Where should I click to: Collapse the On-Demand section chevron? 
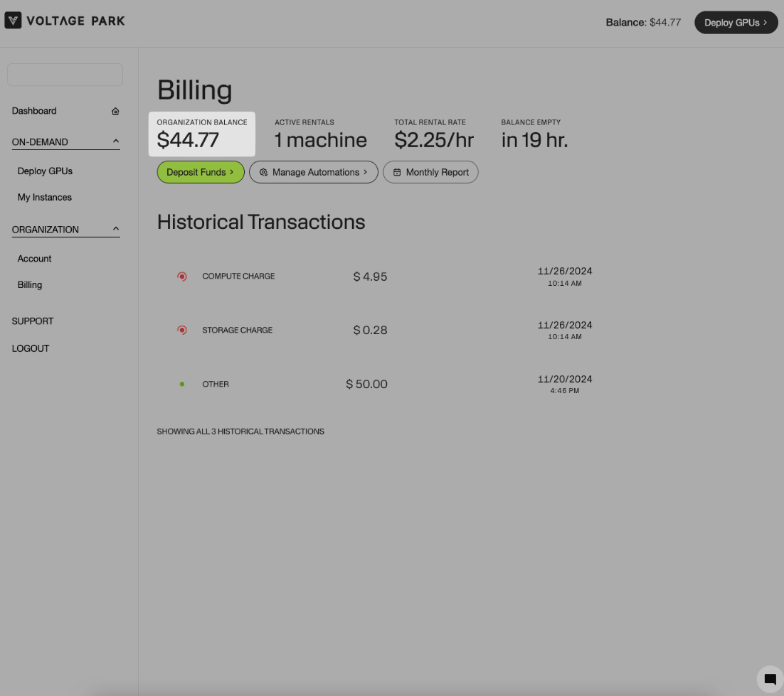pyautogui.click(x=116, y=141)
